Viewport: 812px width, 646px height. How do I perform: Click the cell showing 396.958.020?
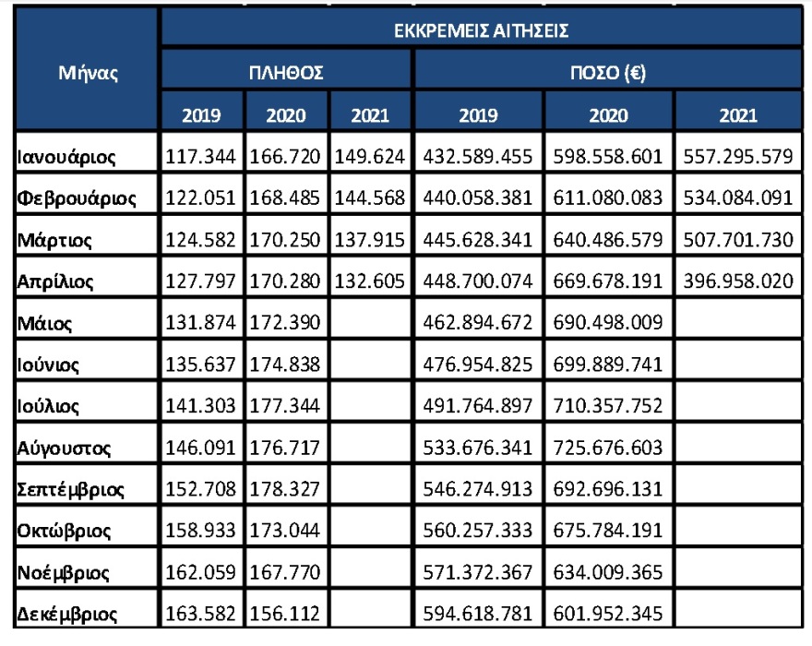738,281
